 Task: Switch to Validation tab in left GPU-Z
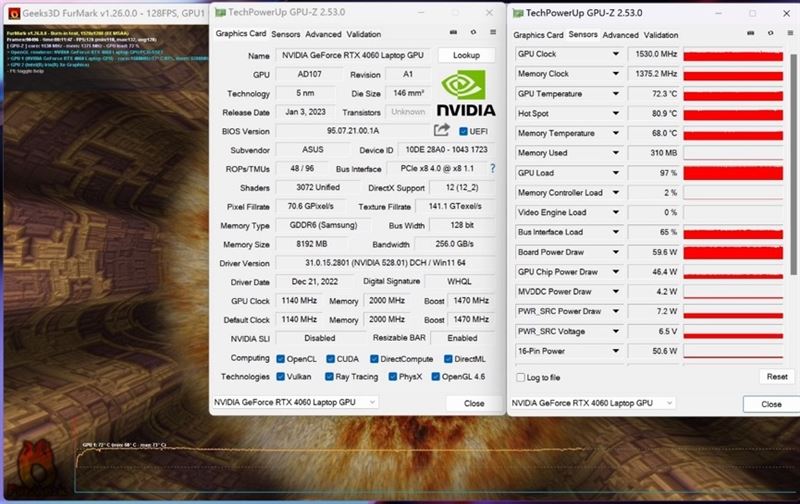tap(363, 34)
